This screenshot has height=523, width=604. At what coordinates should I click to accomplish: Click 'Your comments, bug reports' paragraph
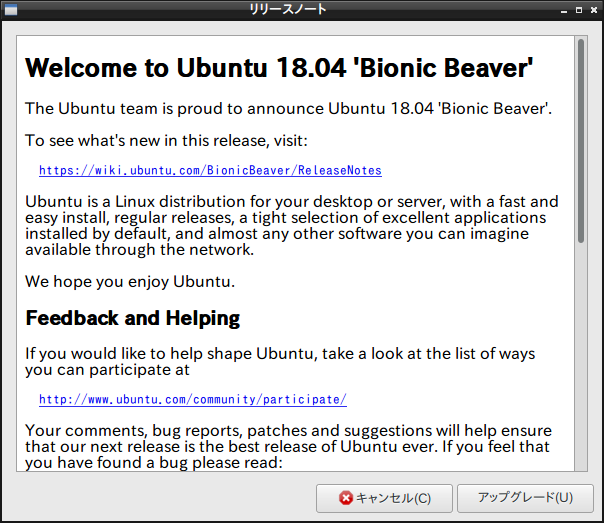tap(288, 446)
